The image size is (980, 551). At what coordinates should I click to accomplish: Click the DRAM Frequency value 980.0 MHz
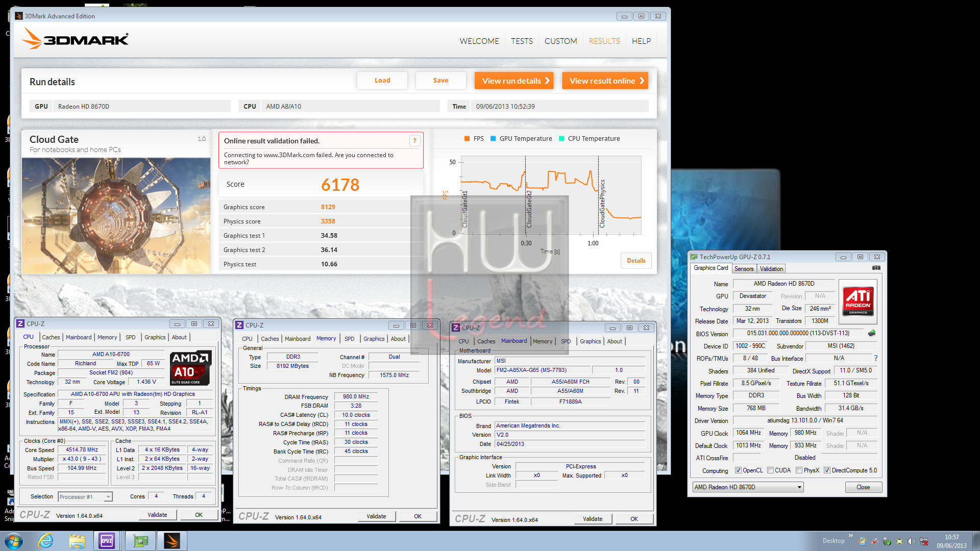coord(356,396)
